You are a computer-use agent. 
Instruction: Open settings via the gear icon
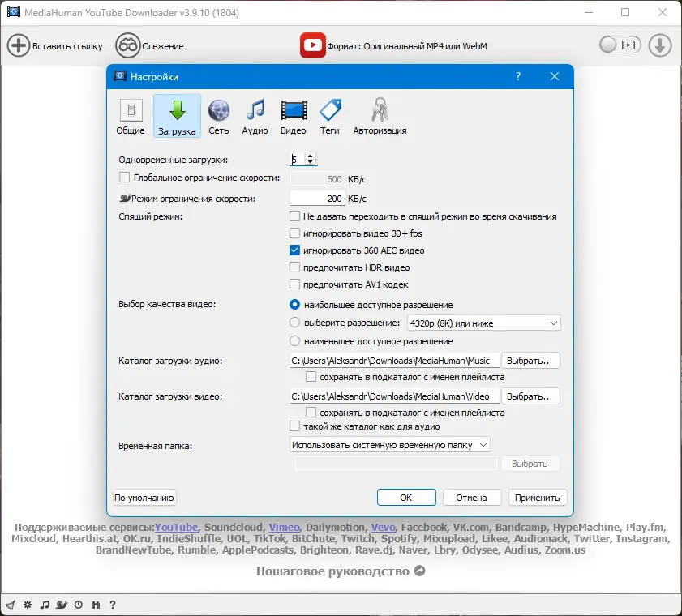point(27,605)
